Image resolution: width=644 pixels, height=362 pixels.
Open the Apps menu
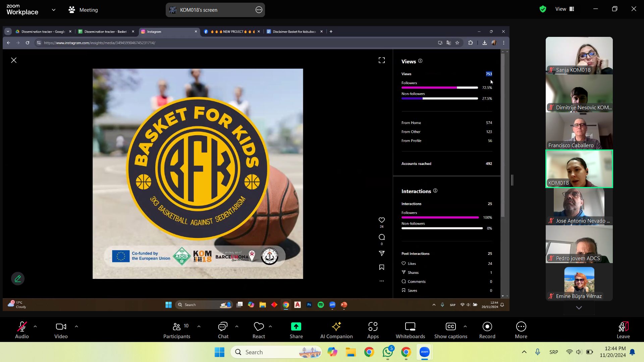coord(373,330)
